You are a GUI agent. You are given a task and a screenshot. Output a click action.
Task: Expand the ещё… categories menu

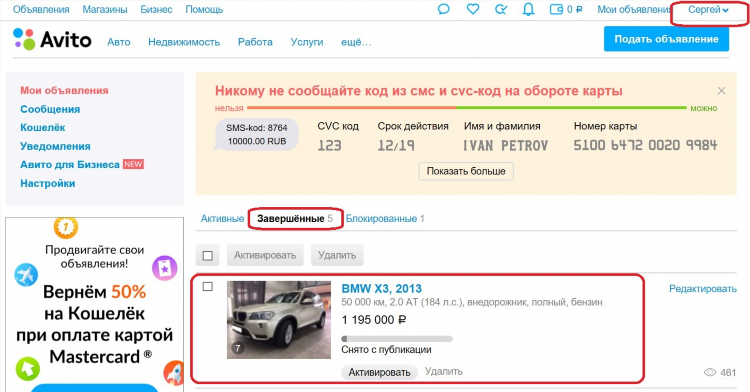356,42
